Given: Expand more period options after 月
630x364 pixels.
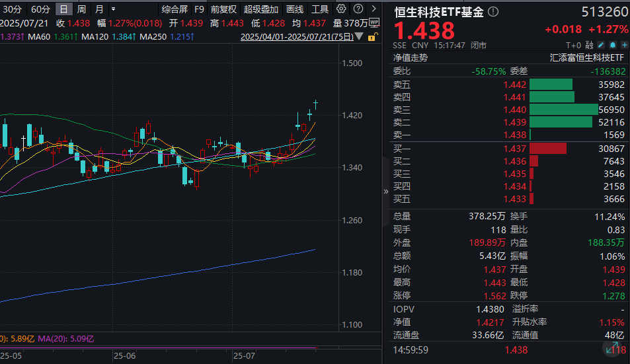Looking at the screenshot, I should point(113,9).
